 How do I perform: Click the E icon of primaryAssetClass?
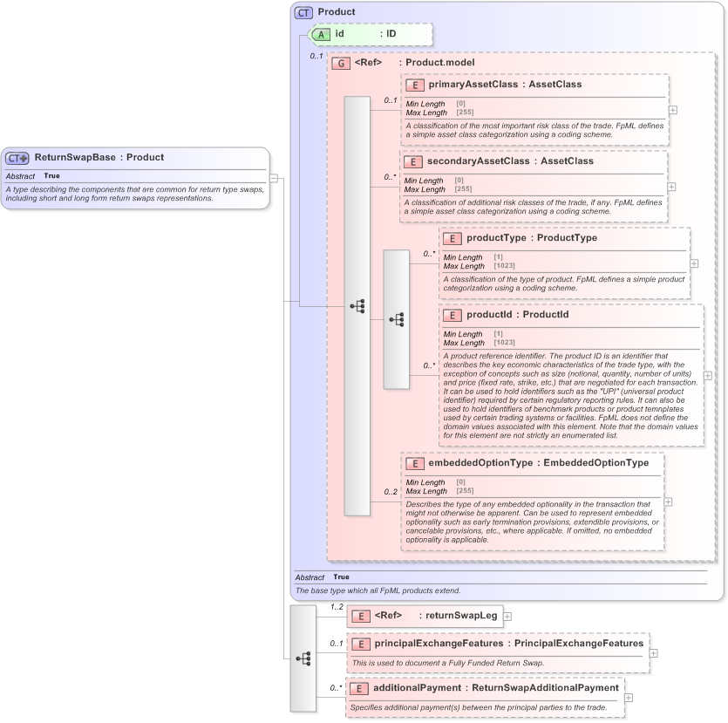tap(415, 85)
